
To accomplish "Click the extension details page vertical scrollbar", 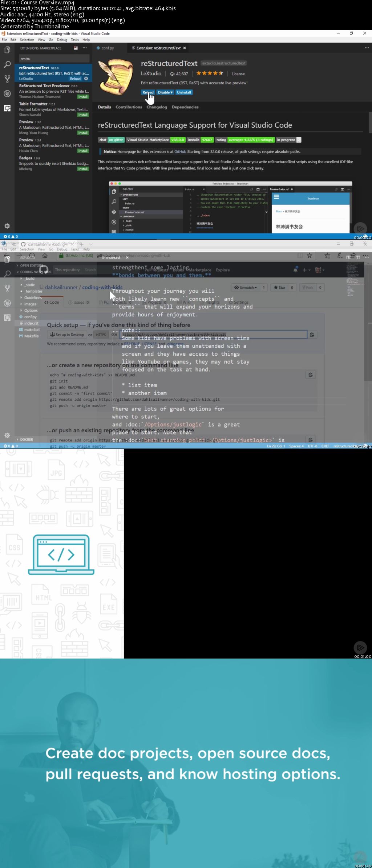I will pos(370,123).
